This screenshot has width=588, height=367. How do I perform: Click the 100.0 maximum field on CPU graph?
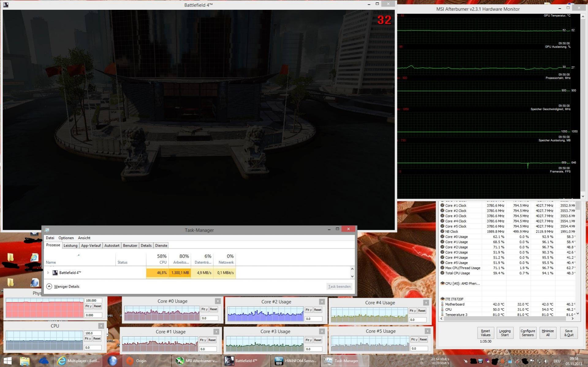pyautogui.click(x=93, y=333)
